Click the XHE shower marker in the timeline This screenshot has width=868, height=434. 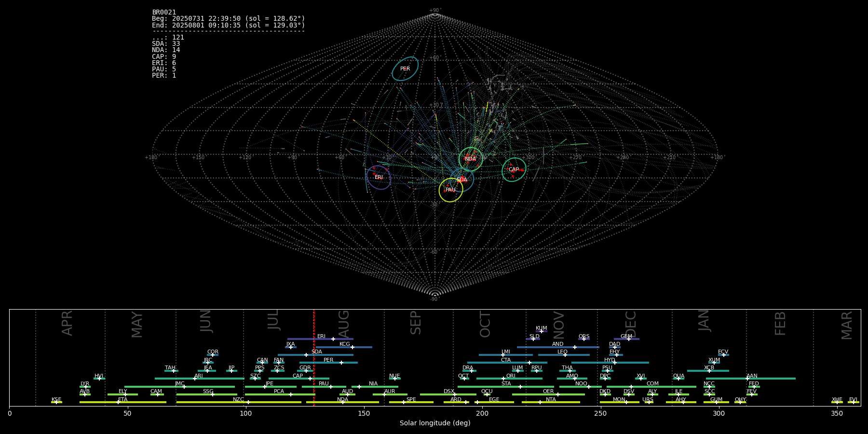[x=837, y=402]
